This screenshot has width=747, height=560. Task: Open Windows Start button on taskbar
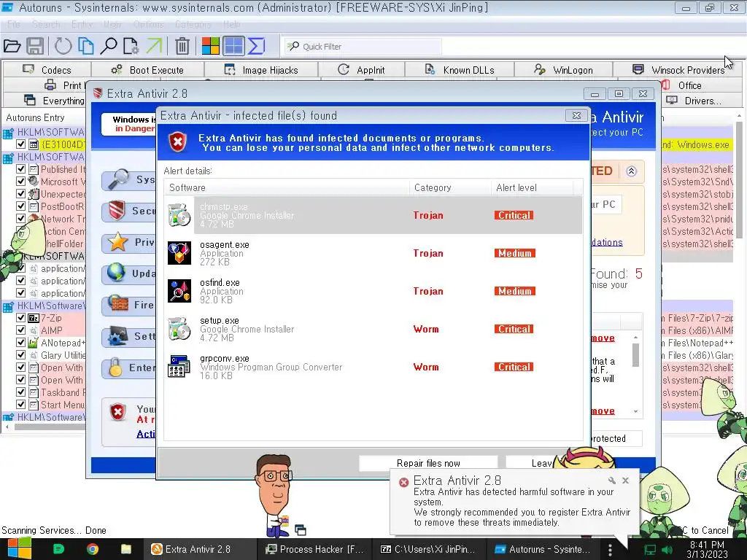click(19, 548)
